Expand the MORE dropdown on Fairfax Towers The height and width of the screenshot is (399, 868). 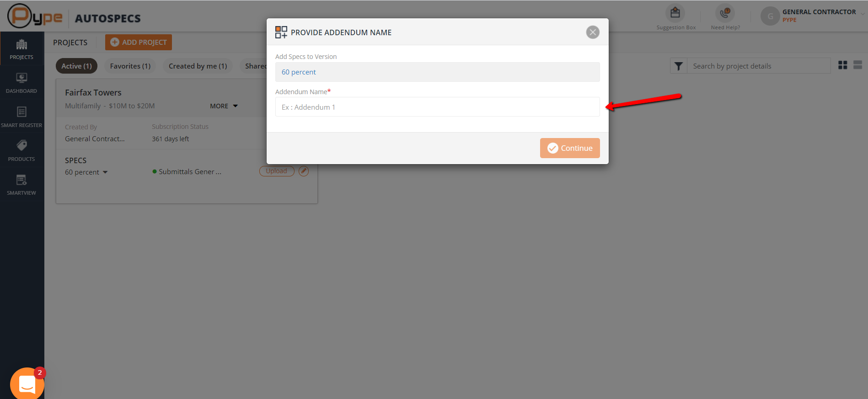pyautogui.click(x=224, y=106)
